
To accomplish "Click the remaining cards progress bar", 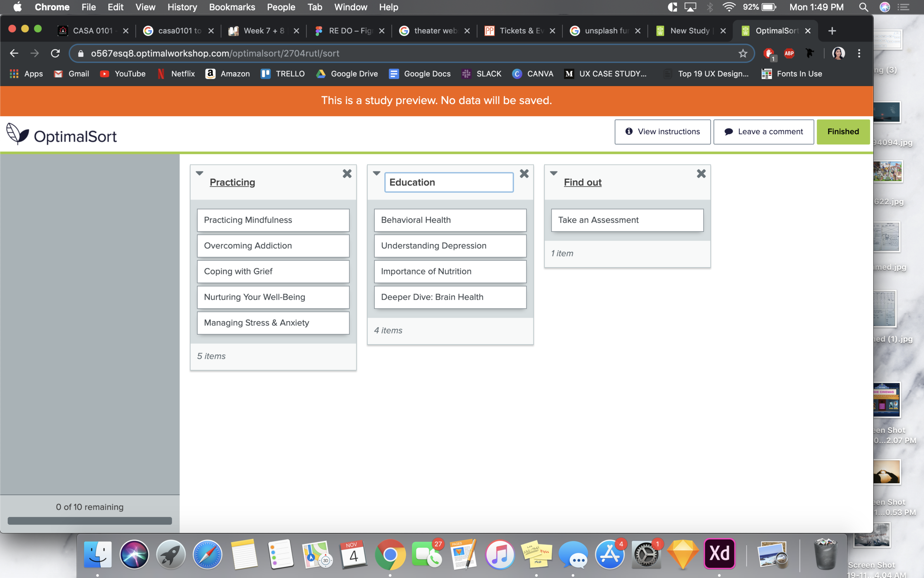I will tap(90, 521).
